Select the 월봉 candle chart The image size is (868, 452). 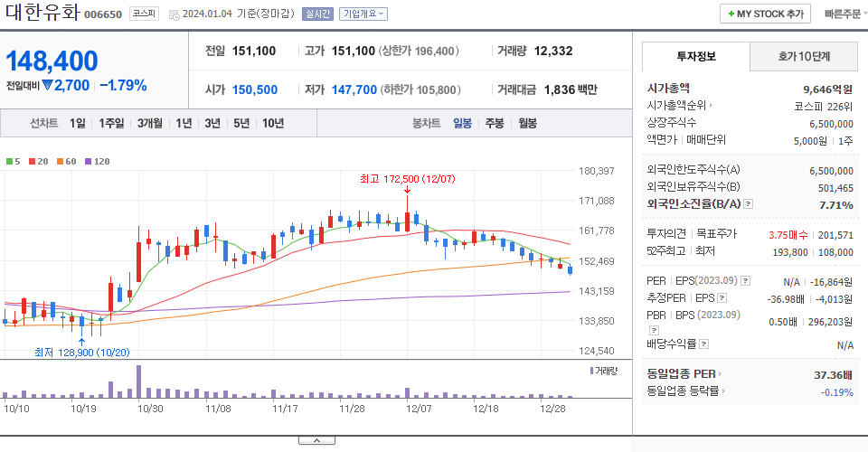click(527, 123)
